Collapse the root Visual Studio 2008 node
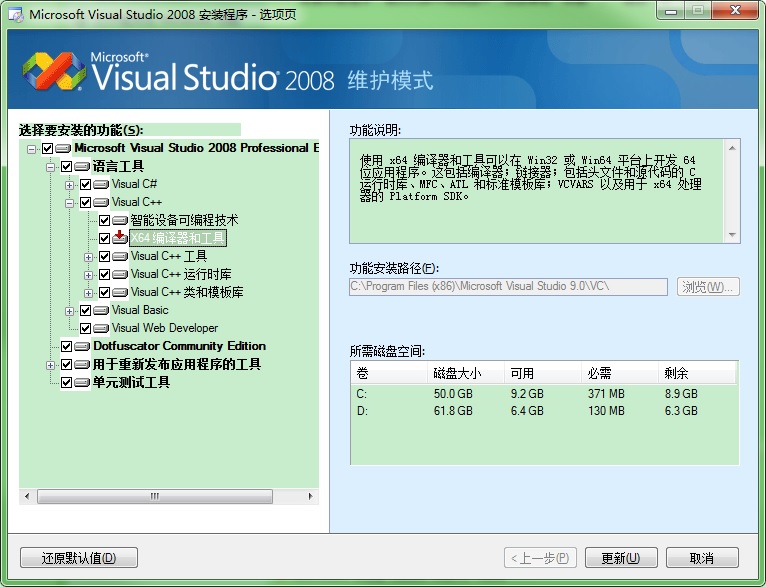 click(x=32, y=149)
